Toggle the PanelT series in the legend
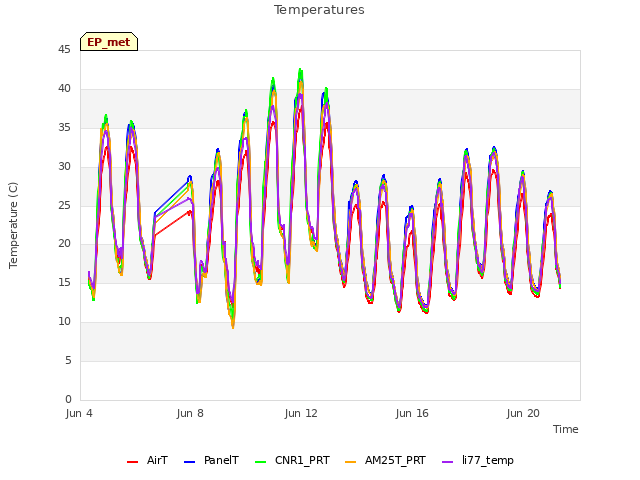Viewport: 640px width, 480px height. tap(211, 460)
